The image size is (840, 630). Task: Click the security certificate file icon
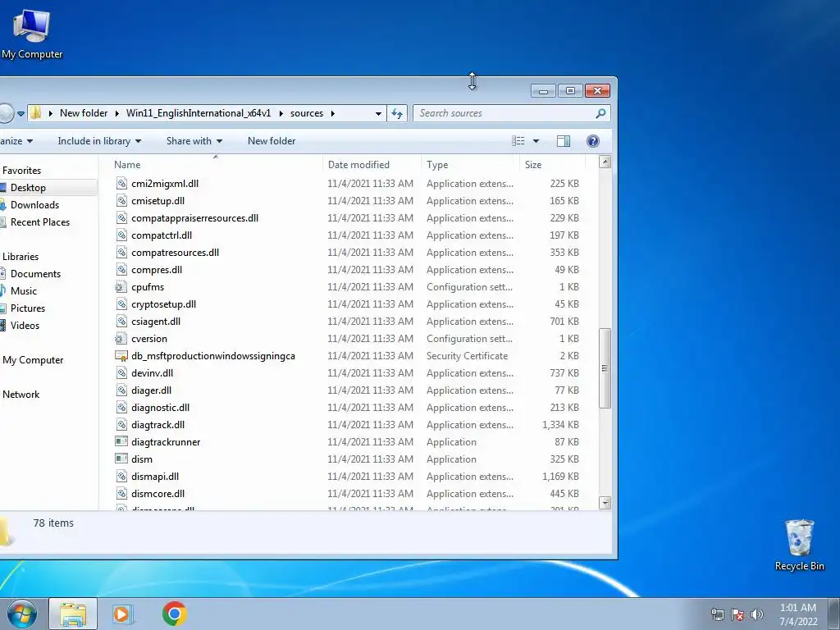pyautogui.click(x=121, y=356)
